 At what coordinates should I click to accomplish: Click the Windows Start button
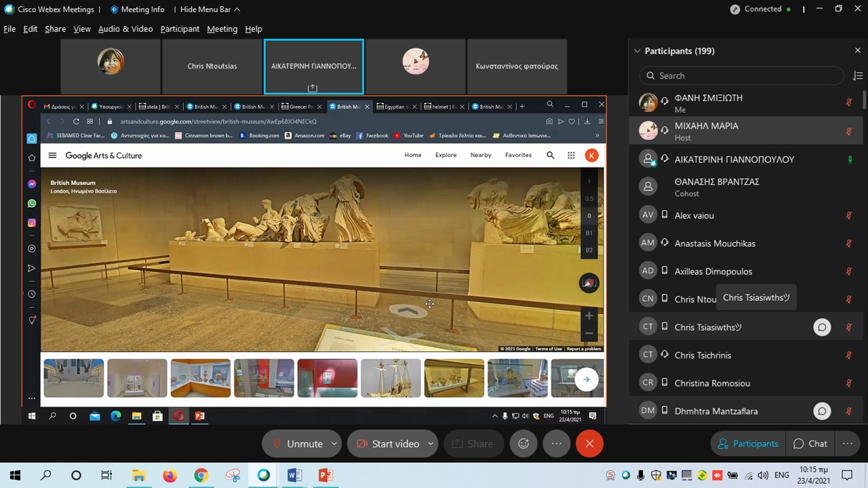(15, 476)
